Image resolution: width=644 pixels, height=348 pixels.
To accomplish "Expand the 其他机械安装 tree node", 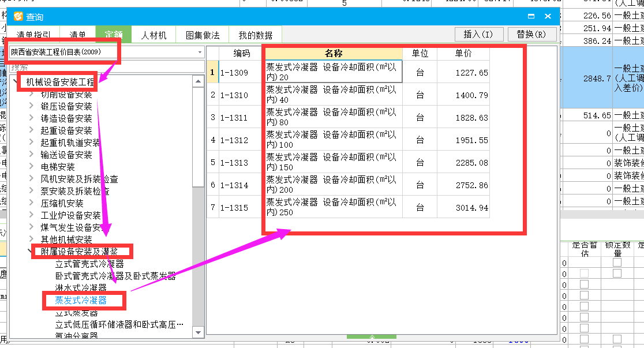I will coord(31,239).
